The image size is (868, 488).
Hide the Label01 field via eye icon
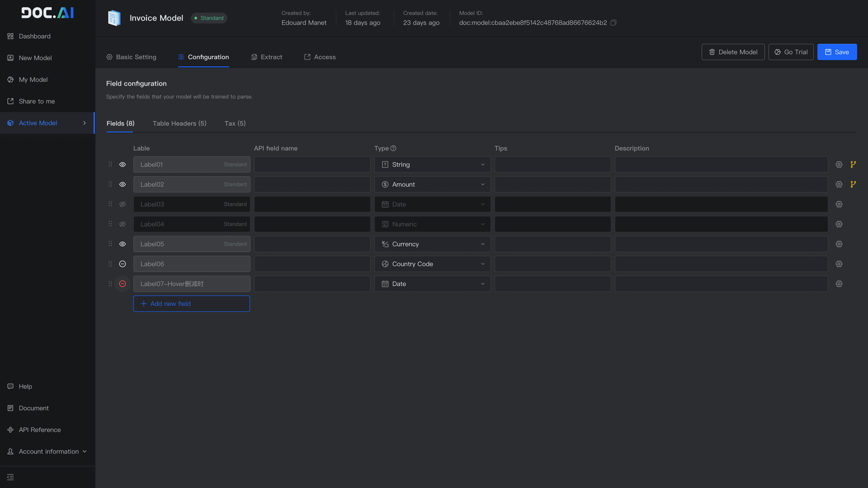click(122, 164)
